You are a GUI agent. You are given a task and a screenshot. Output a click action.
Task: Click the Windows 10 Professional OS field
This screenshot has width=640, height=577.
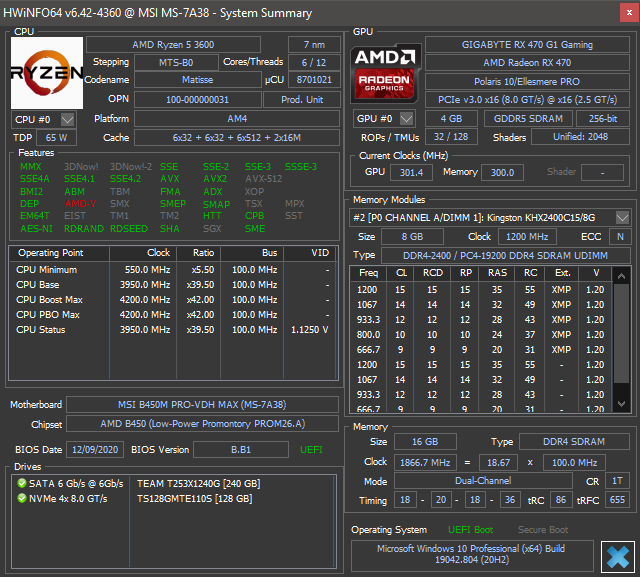pos(472,555)
